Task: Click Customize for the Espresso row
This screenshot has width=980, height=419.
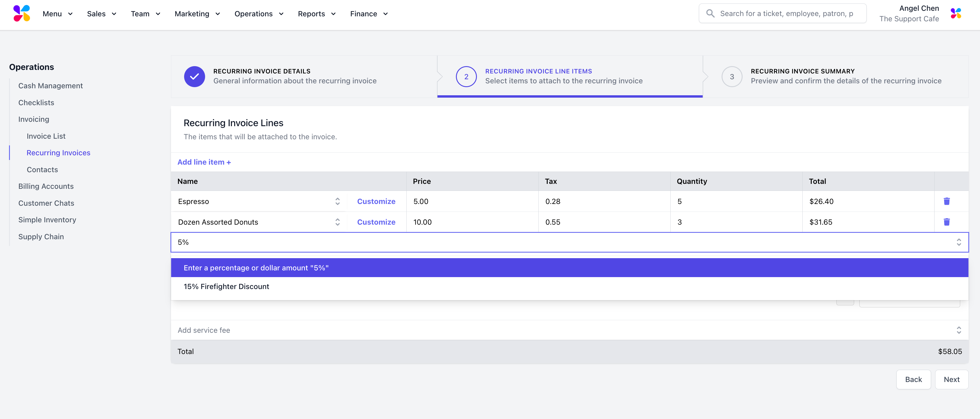Action: coord(376,201)
